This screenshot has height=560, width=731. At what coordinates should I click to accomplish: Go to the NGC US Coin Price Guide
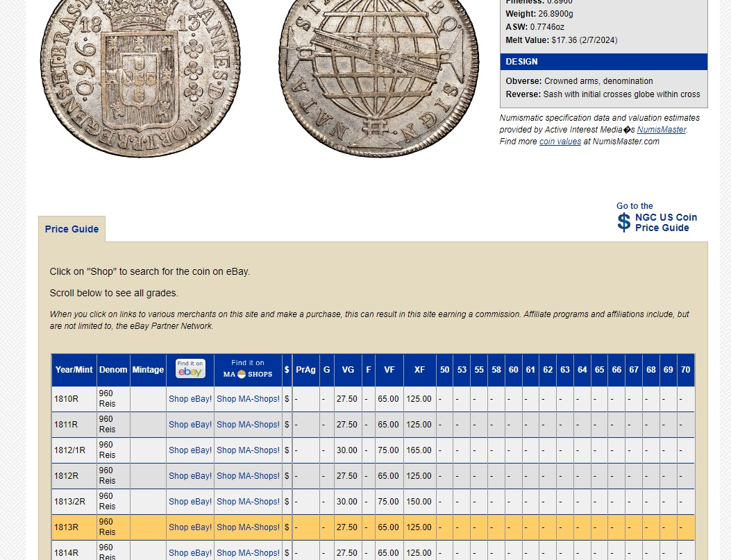665,222
